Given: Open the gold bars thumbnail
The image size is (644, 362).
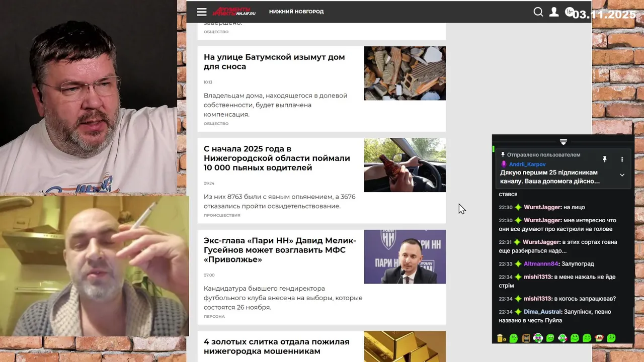Looking at the screenshot, I should tap(405, 346).
